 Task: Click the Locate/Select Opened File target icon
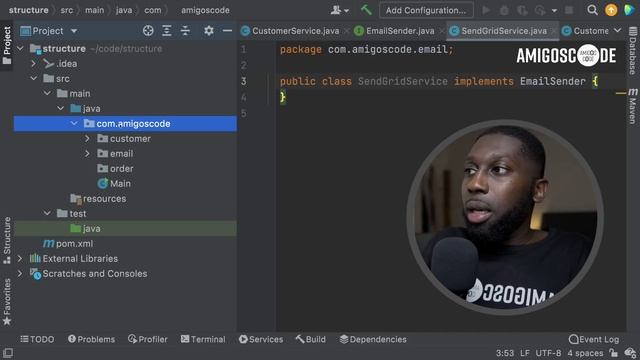148,31
